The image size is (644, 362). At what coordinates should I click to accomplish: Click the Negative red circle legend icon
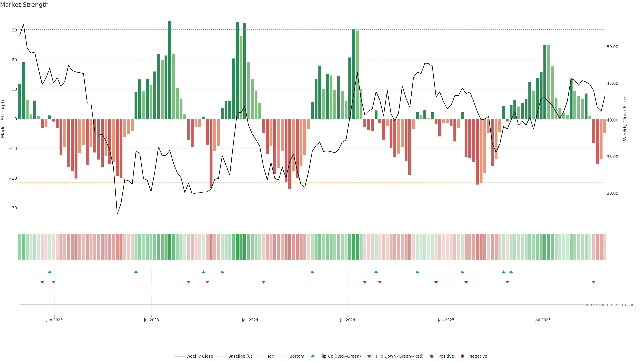pyautogui.click(x=462, y=356)
